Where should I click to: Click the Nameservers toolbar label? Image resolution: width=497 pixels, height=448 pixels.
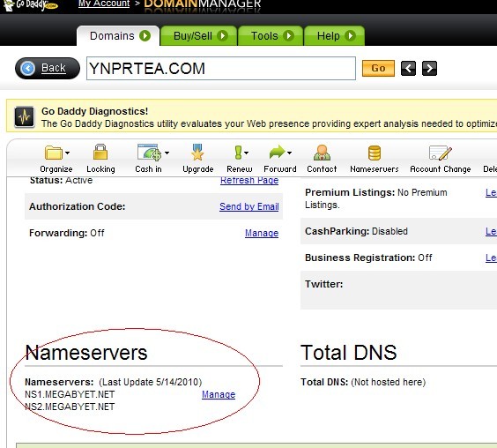[375, 169]
